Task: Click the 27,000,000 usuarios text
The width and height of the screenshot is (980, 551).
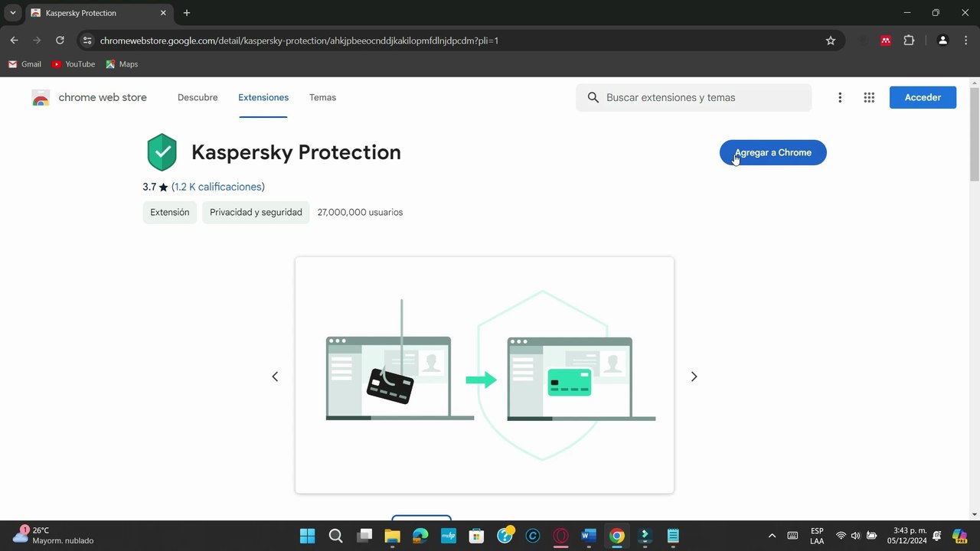Action: click(x=360, y=212)
